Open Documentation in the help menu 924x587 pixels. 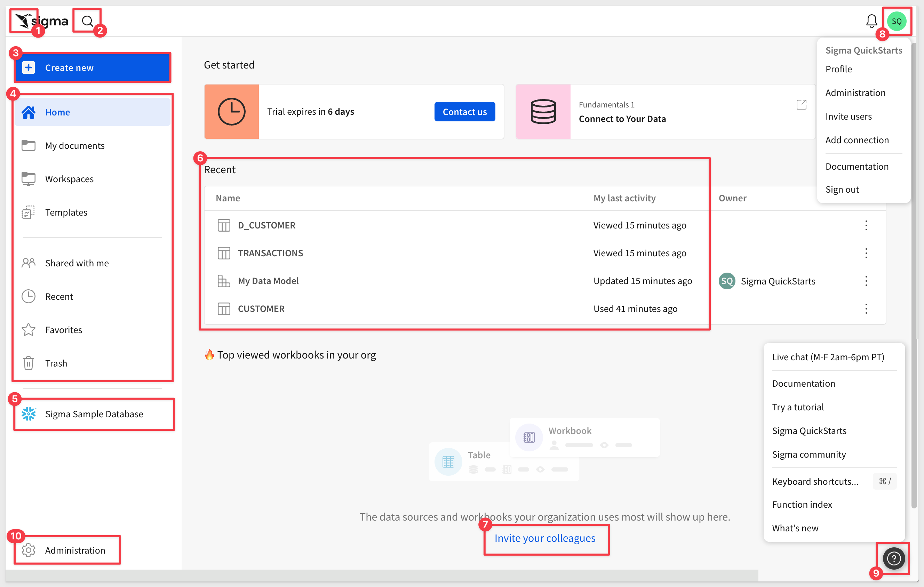[x=804, y=383]
